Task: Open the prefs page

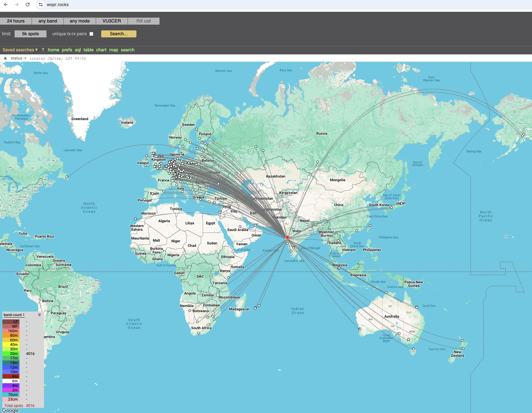Action: [67, 50]
